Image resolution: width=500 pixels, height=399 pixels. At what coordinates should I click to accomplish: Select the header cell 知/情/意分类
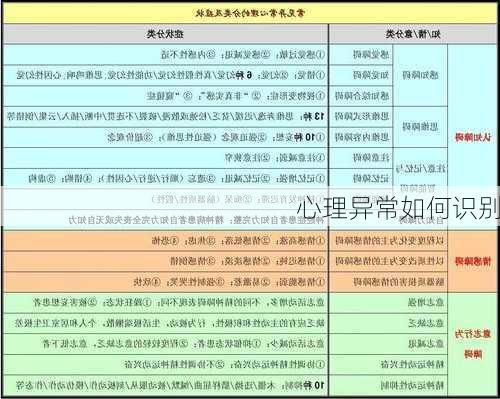point(413,34)
